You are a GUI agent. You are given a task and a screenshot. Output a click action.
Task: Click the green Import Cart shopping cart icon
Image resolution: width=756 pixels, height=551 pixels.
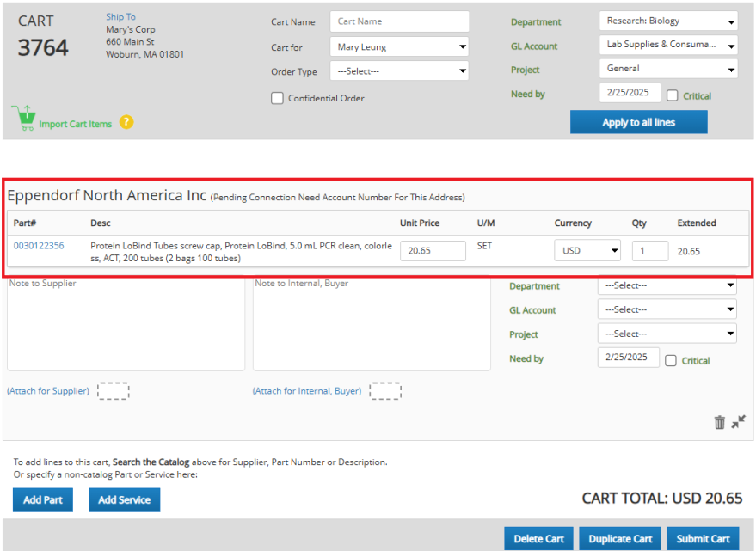(x=23, y=118)
